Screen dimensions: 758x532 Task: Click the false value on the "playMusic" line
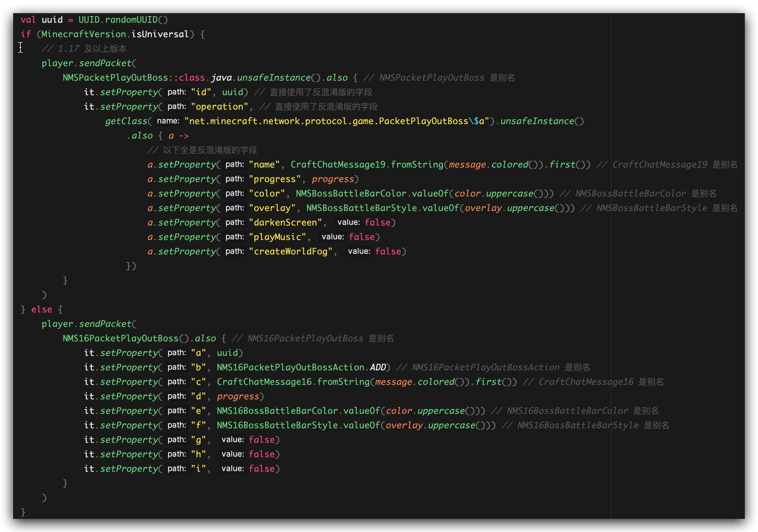[x=362, y=237]
